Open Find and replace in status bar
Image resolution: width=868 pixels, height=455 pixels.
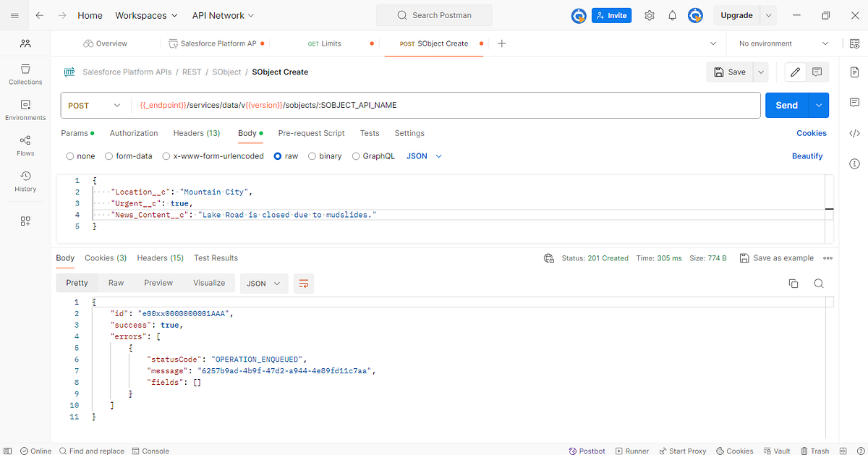(x=92, y=451)
